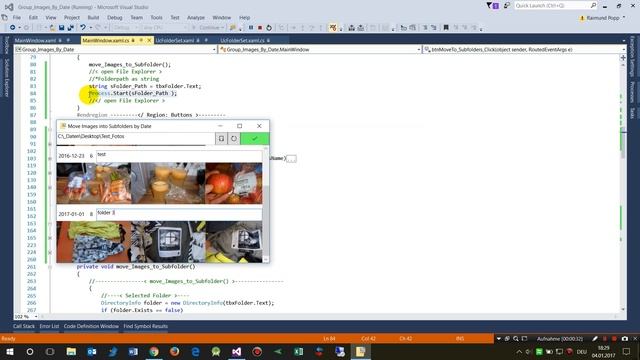640x360 pixels.
Task: Expand the Group_Images_By_Date project dropdown
Action: pyautogui.click(x=214, y=49)
